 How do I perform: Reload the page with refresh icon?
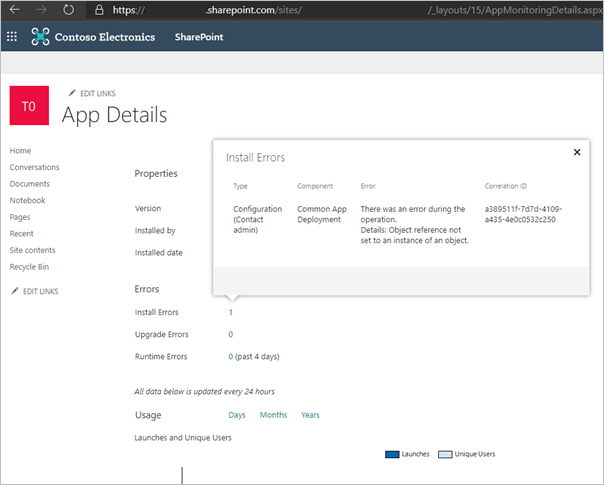tap(69, 10)
